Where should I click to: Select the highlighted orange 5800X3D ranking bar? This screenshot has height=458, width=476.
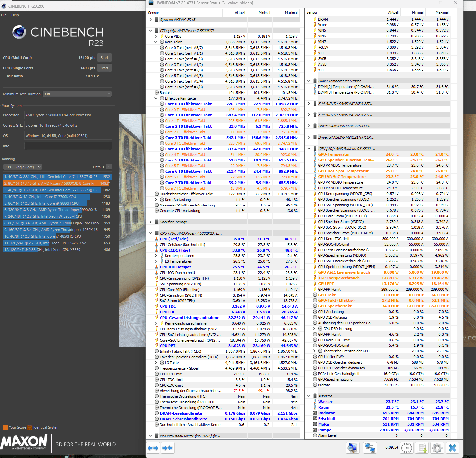(57, 183)
